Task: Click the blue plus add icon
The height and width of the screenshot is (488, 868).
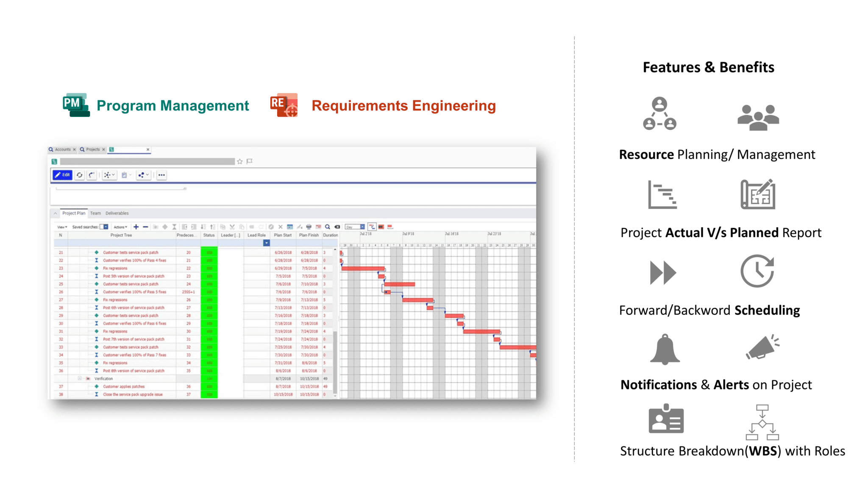Action: click(136, 227)
